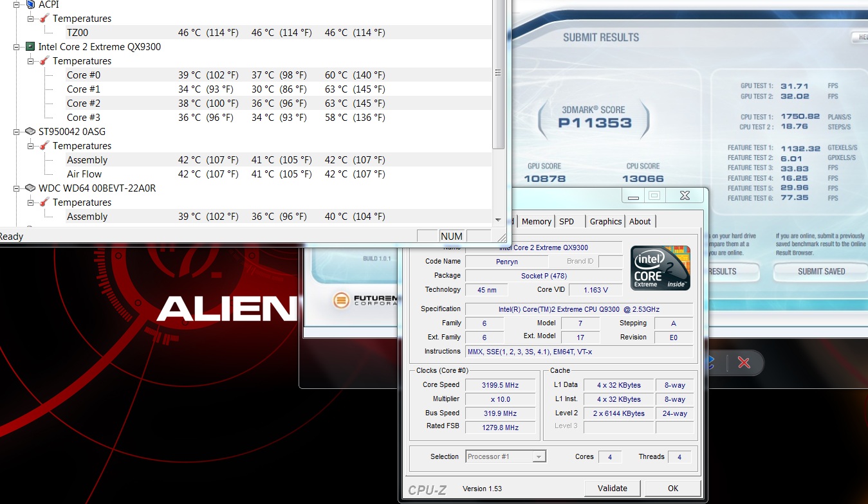Collapse the Intel Core 2 Extreme QX9300 node
The width and height of the screenshot is (868, 504).
point(17,47)
